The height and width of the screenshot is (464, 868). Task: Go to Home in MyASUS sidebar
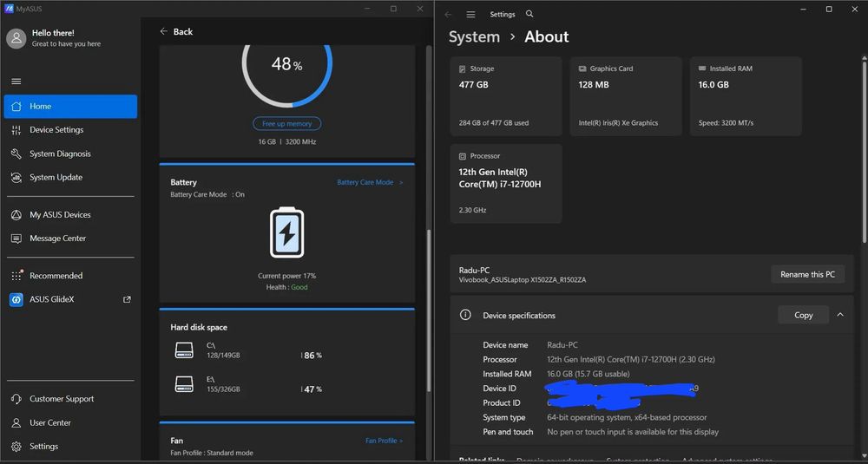pos(70,106)
